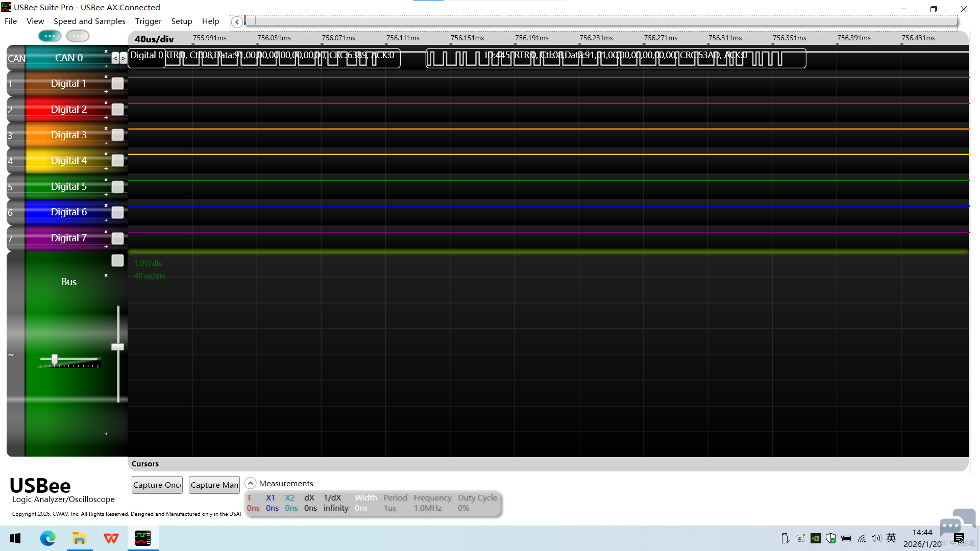This screenshot has height=551, width=980.
Task: Click the '1.0V/div' scale label
Action: 148,263
